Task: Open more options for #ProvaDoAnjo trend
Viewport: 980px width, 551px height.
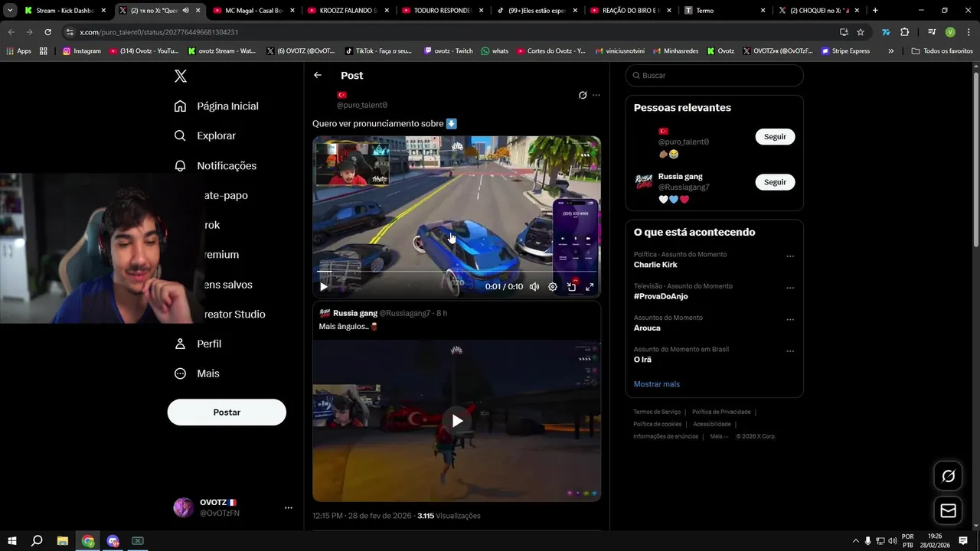Action: (x=790, y=288)
